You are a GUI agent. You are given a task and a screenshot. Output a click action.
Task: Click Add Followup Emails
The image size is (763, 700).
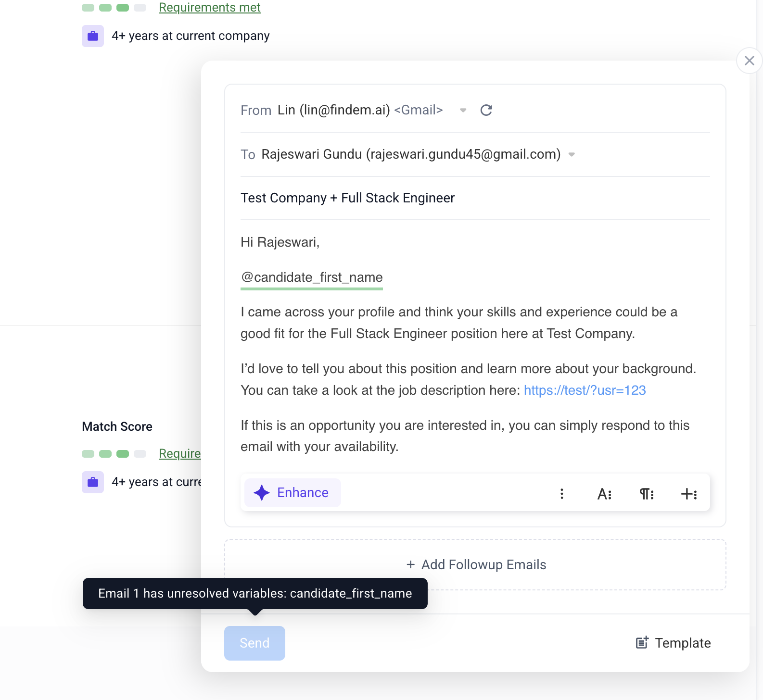click(x=475, y=564)
